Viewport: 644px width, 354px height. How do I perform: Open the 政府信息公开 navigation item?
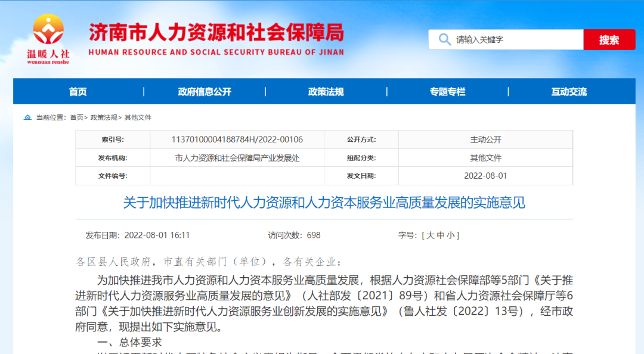click(x=205, y=92)
